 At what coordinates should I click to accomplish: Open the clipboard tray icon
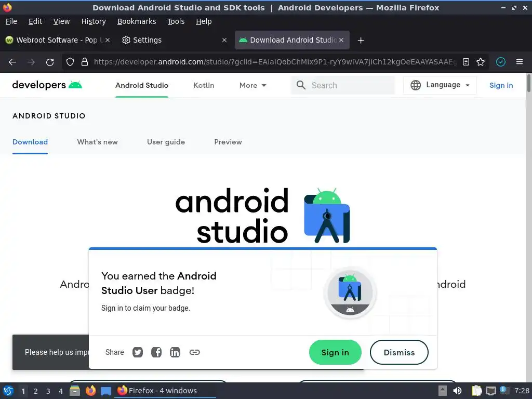coord(476,391)
